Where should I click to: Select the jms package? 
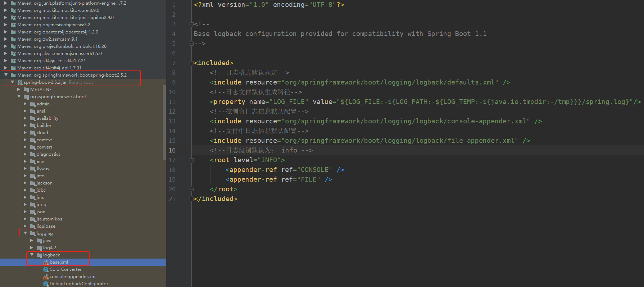coord(40,197)
